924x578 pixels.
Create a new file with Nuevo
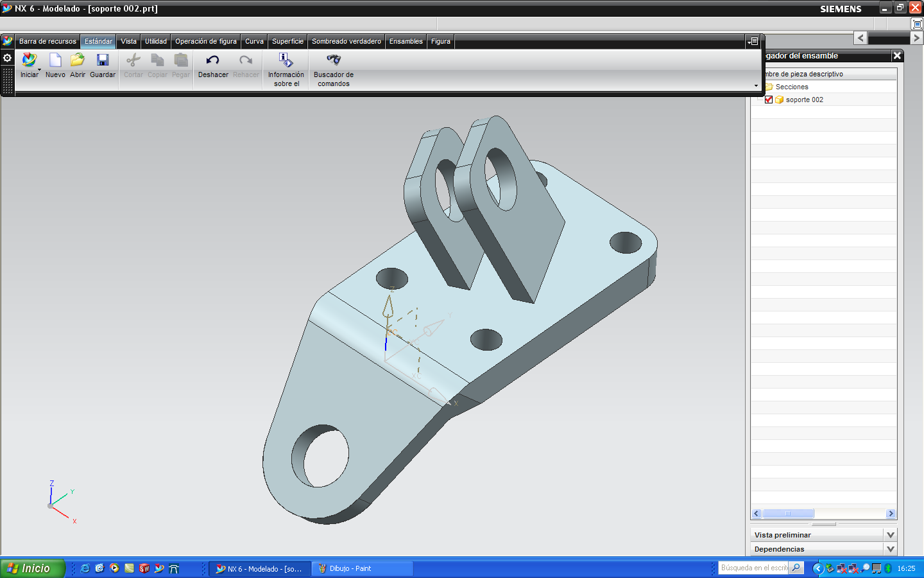[x=55, y=60]
